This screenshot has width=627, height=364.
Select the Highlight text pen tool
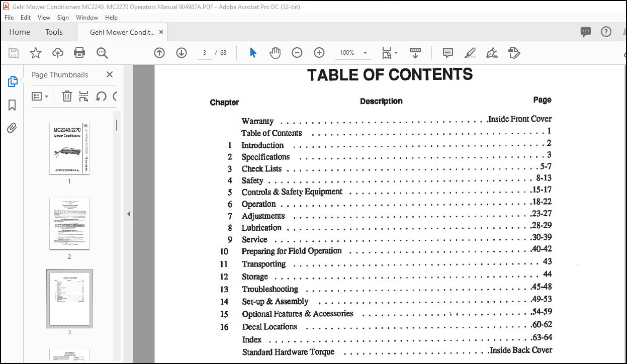[470, 53]
